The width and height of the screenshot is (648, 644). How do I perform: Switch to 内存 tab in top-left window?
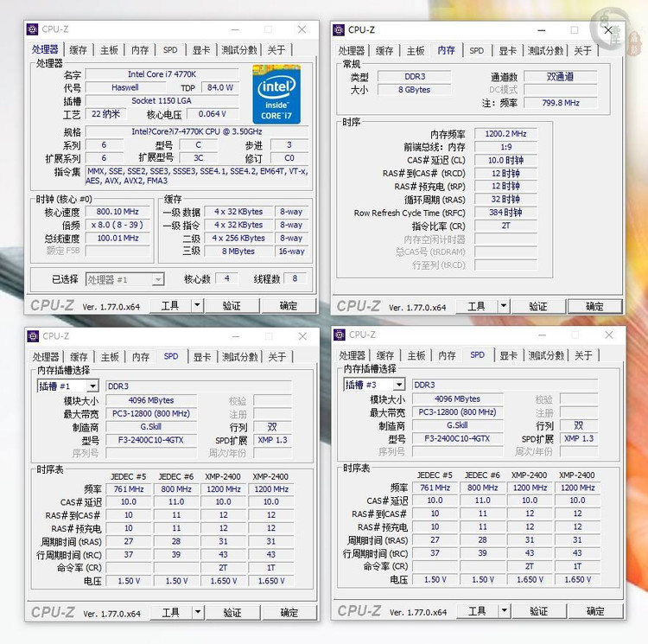point(140,50)
